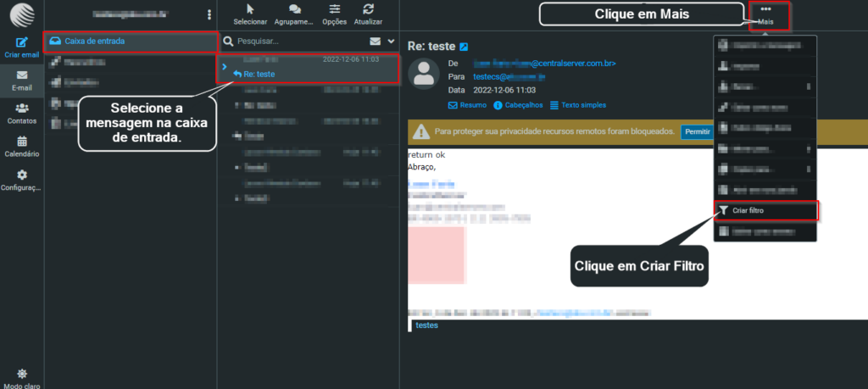Open the E-mail section in sidebar
The height and width of the screenshot is (389, 868).
coord(21,80)
